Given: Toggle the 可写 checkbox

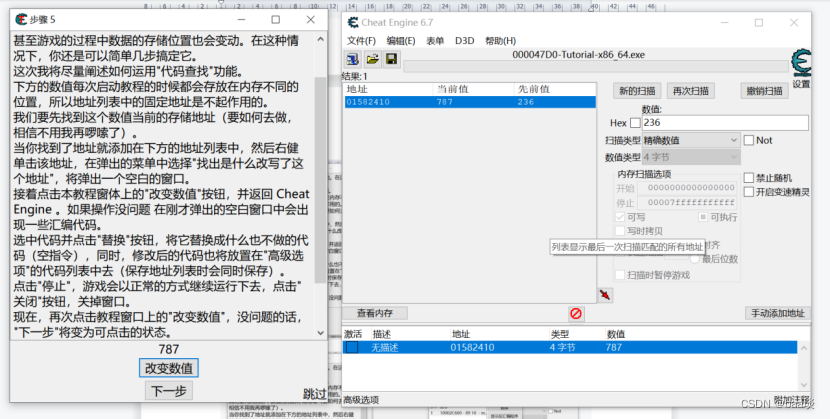Looking at the screenshot, I should [x=620, y=217].
